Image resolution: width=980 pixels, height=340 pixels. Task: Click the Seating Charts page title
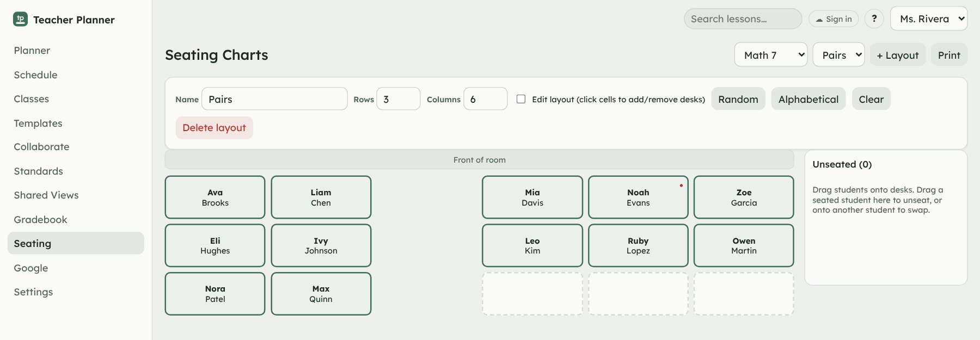tap(217, 55)
